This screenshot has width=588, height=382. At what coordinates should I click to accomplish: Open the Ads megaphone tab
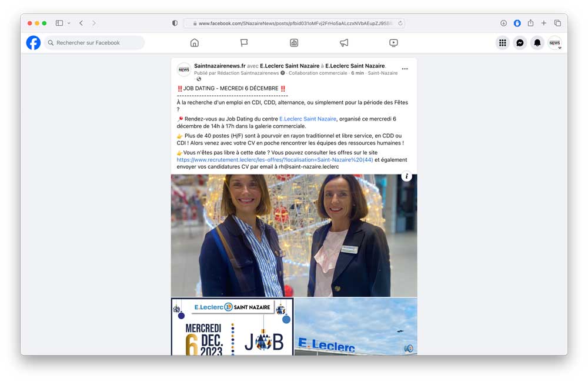(x=344, y=43)
